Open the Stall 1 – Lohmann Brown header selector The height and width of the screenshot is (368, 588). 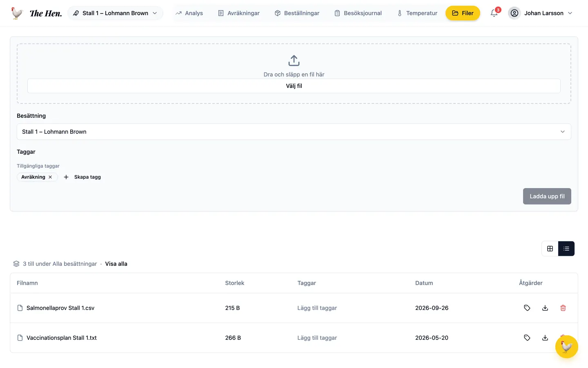click(115, 13)
